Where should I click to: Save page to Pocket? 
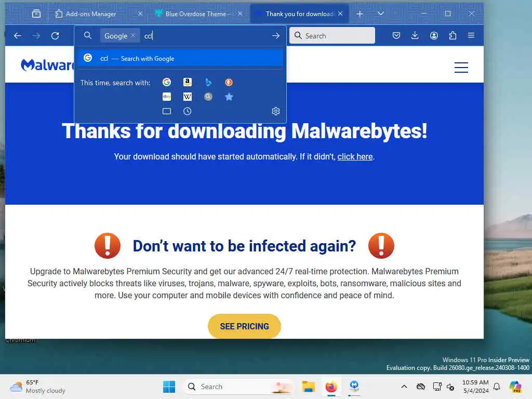click(396, 35)
